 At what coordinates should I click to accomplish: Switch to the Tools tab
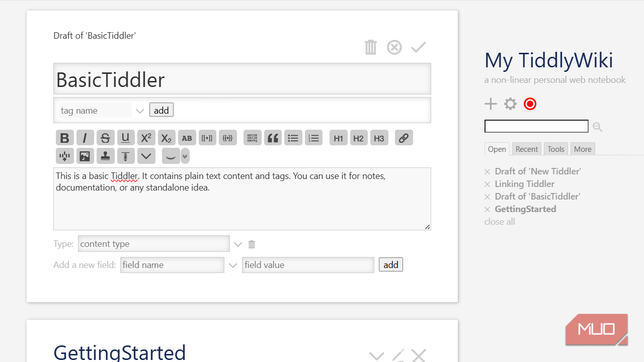(x=556, y=149)
